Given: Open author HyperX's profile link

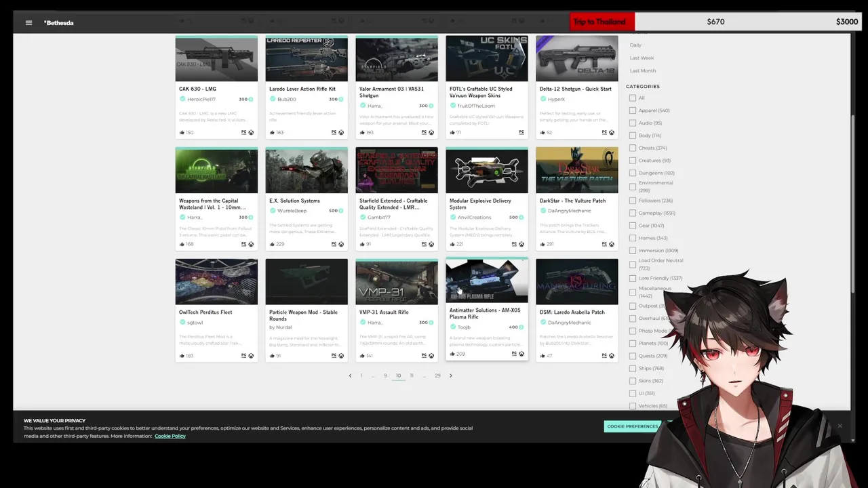Looking at the screenshot, I should point(556,100).
